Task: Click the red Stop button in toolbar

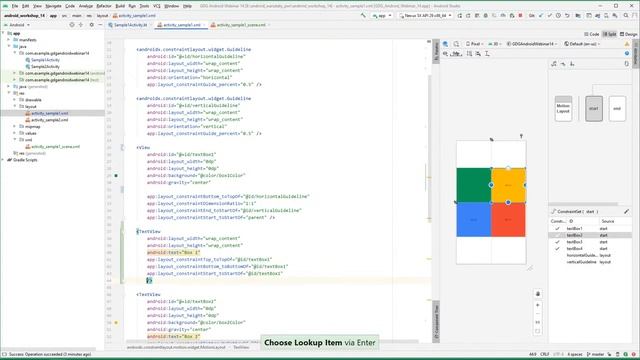Action: (520, 16)
